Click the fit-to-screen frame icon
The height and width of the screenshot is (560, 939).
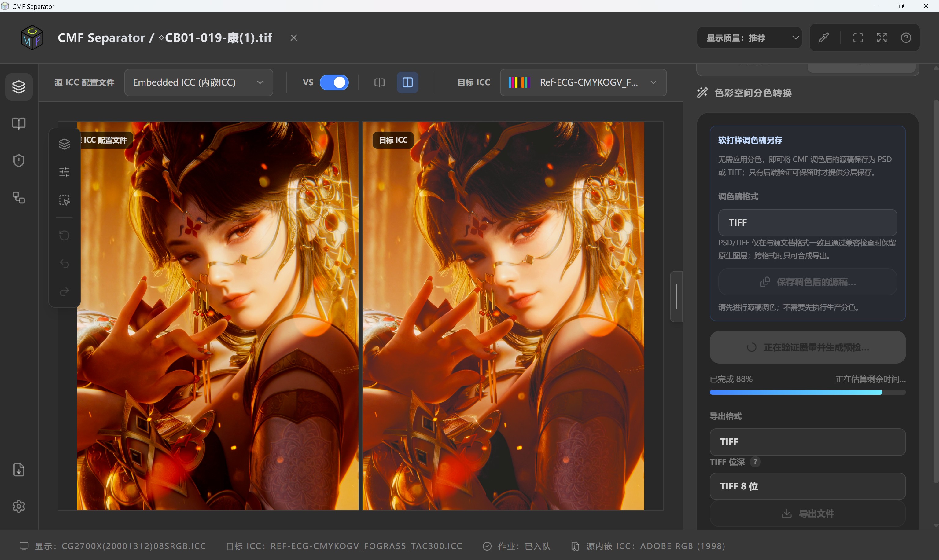coord(858,38)
